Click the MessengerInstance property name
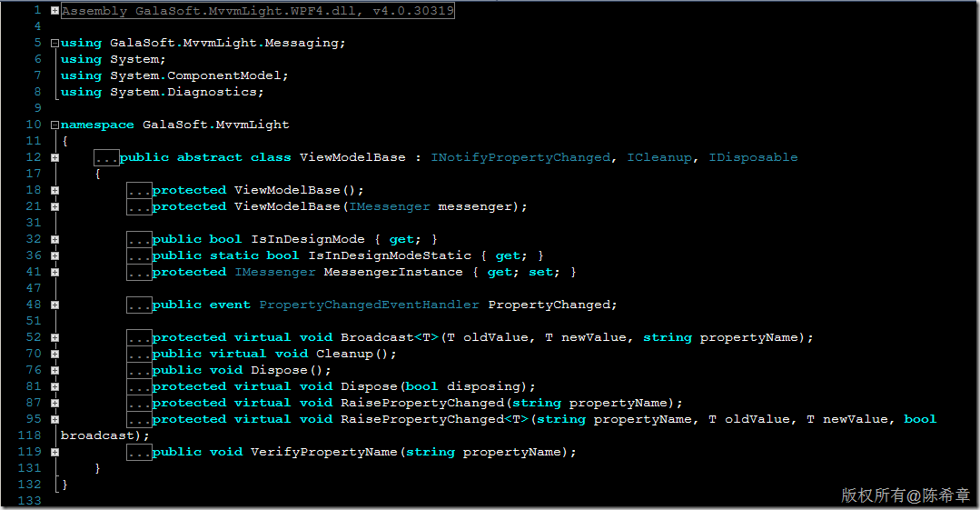The width and height of the screenshot is (980, 510). [393, 272]
